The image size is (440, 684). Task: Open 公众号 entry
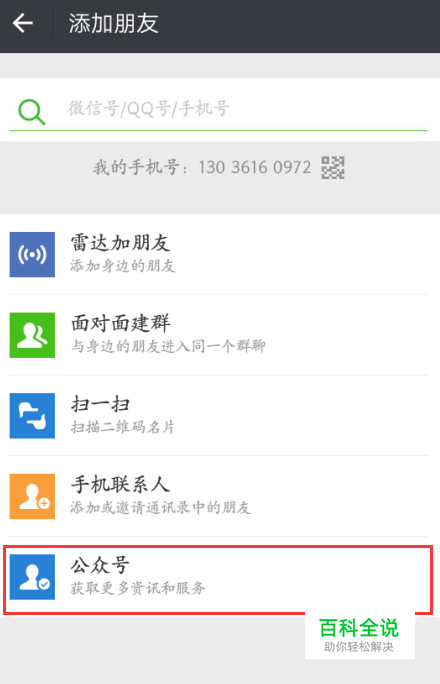pos(218,577)
